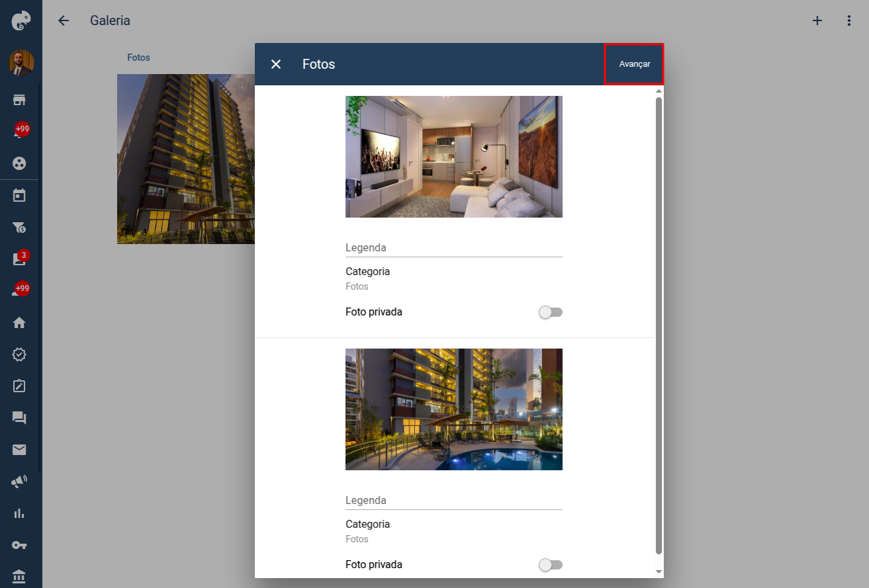This screenshot has width=869, height=588.
Task: Close the Fotos dialog with X
Action: coord(276,64)
